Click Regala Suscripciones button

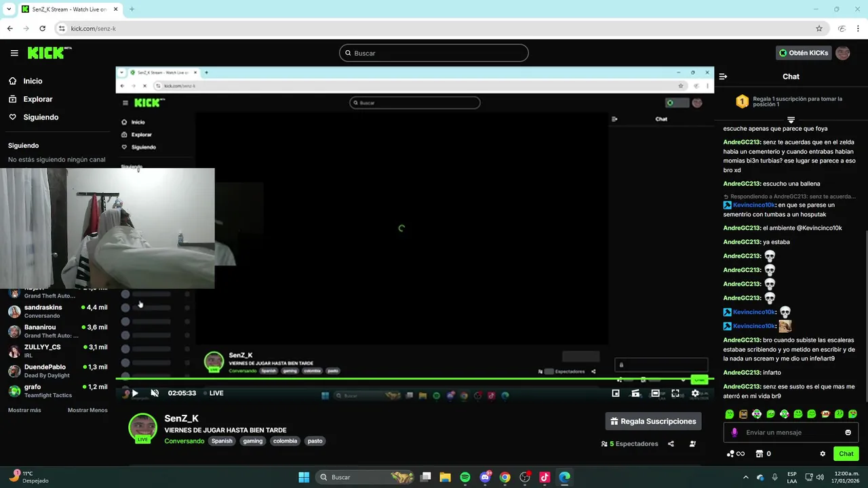[x=653, y=421]
